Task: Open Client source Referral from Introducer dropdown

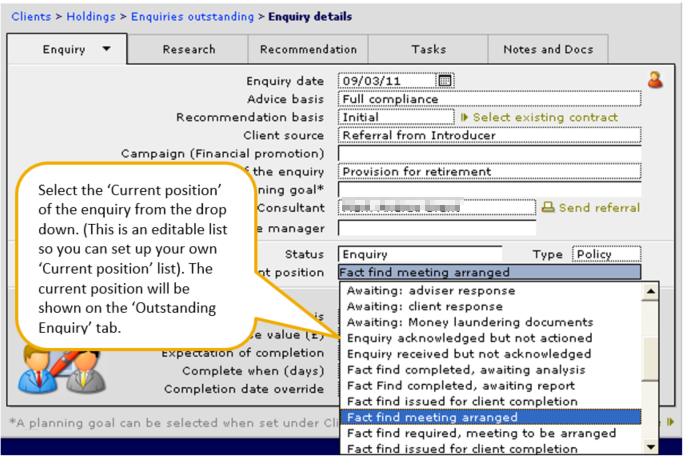Action: [x=489, y=136]
